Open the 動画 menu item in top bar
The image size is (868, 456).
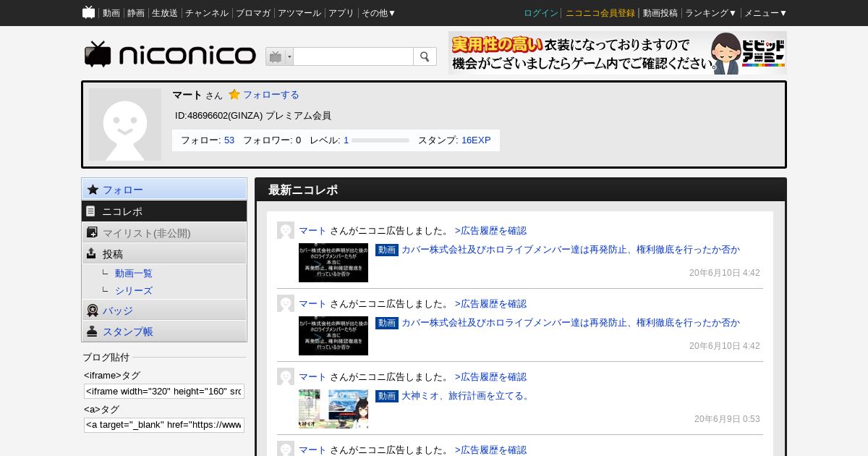pos(111,13)
